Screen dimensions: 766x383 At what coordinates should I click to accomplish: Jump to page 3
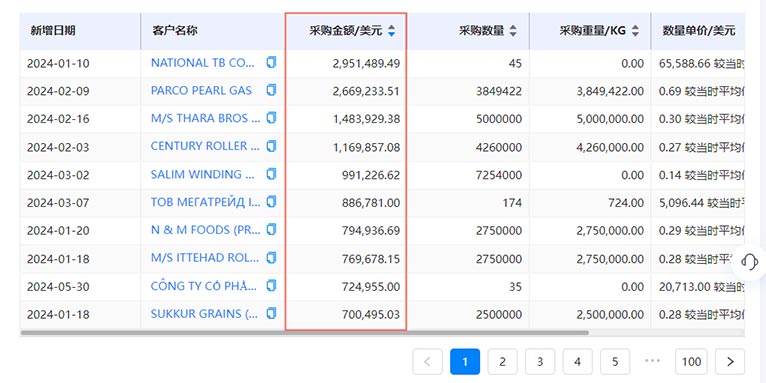pos(540,362)
